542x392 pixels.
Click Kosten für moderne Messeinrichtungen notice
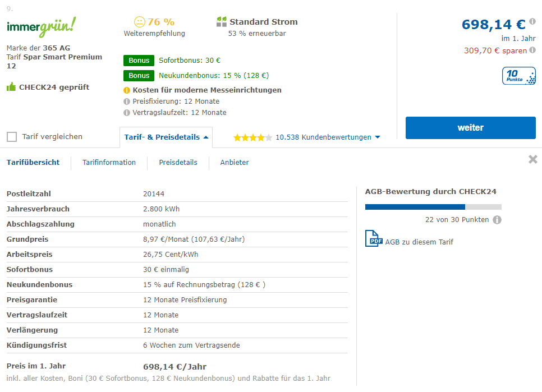tap(207, 90)
